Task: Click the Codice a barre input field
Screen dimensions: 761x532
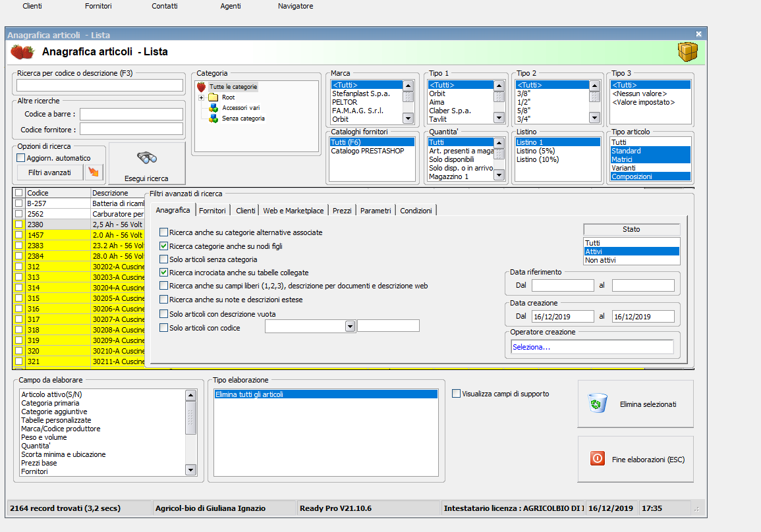Action: click(131, 114)
